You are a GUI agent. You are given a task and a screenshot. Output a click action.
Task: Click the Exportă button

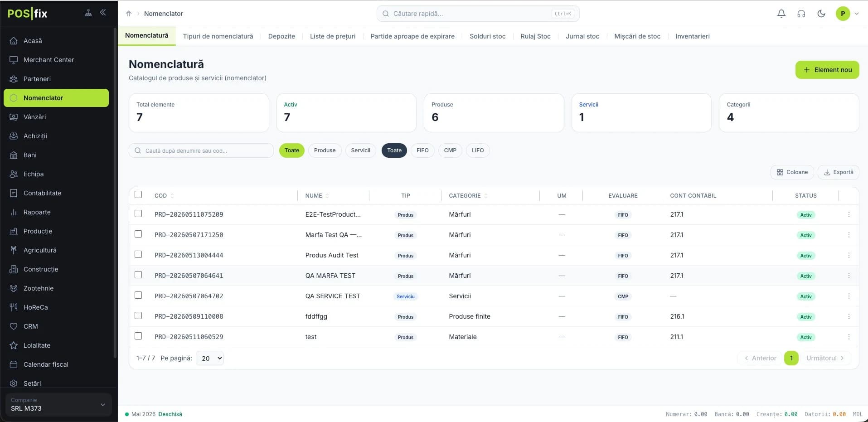tap(838, 172)
